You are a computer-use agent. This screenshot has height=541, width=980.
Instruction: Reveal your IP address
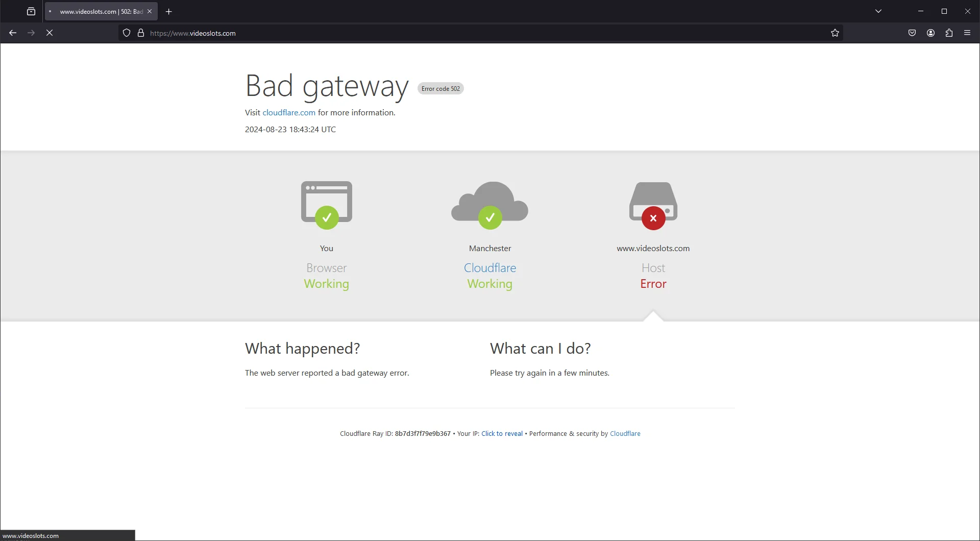coord(502,434)
